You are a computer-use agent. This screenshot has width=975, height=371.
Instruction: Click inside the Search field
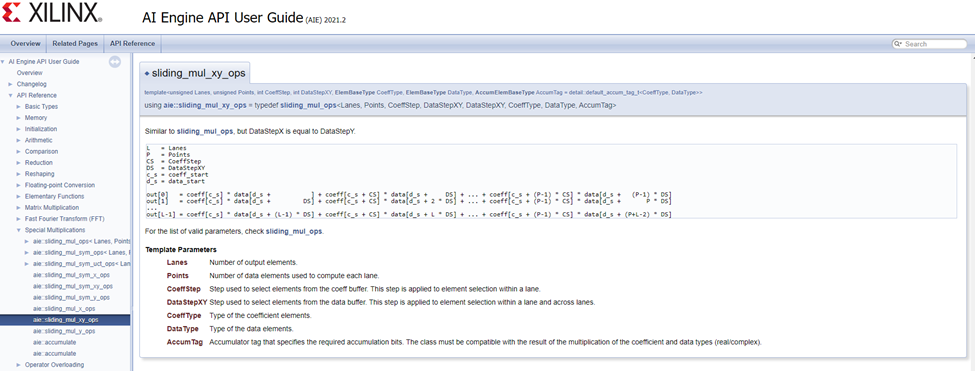935,44
